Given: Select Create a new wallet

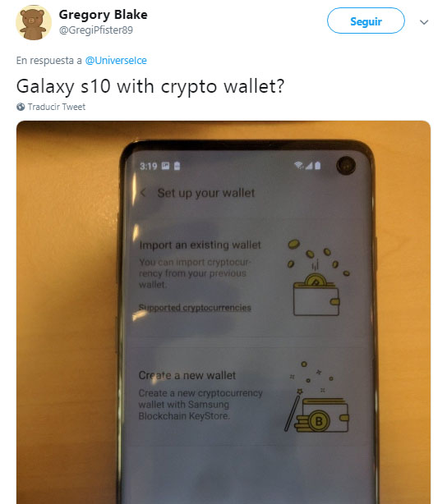Looking at the screenshot, I should click(187, 375).
